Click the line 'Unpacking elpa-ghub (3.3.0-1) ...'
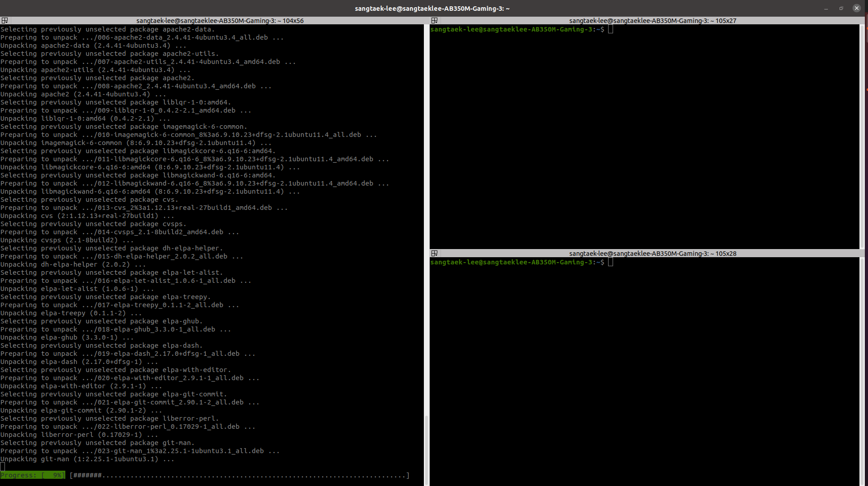The image size is (868, 486). 67,337
